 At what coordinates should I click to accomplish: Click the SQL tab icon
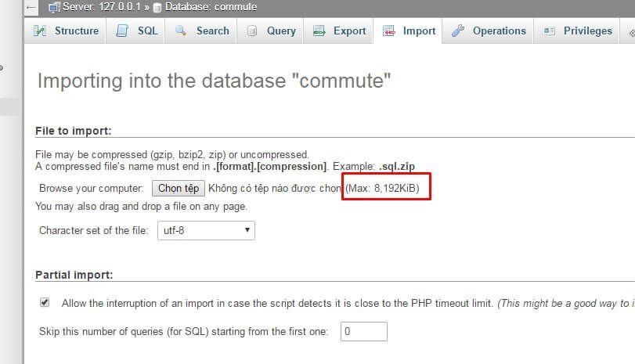(x=122, y=31)
